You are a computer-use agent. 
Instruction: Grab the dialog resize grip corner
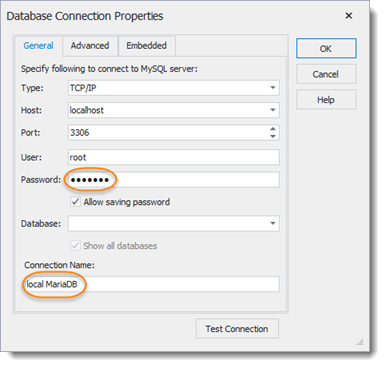click(360, 342)
